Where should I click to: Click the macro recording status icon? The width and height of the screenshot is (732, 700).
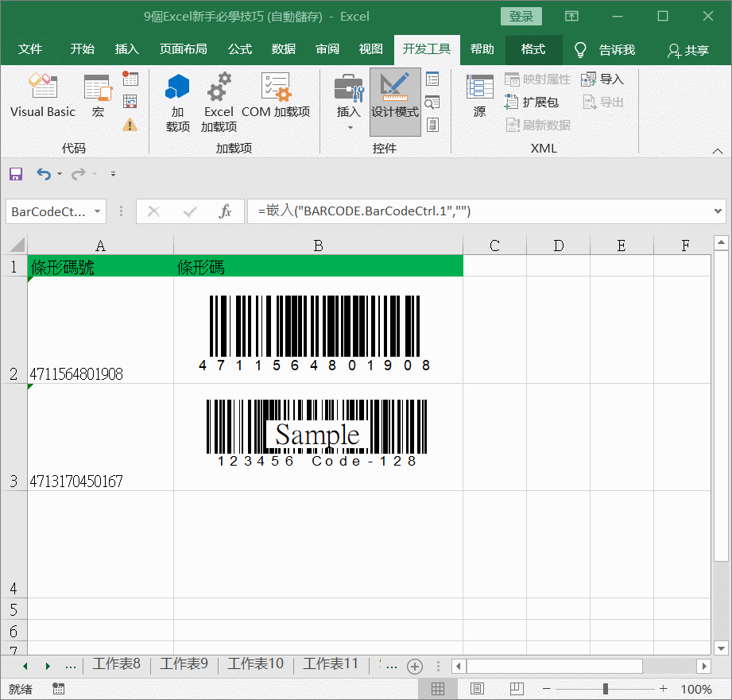coord(58,688)
